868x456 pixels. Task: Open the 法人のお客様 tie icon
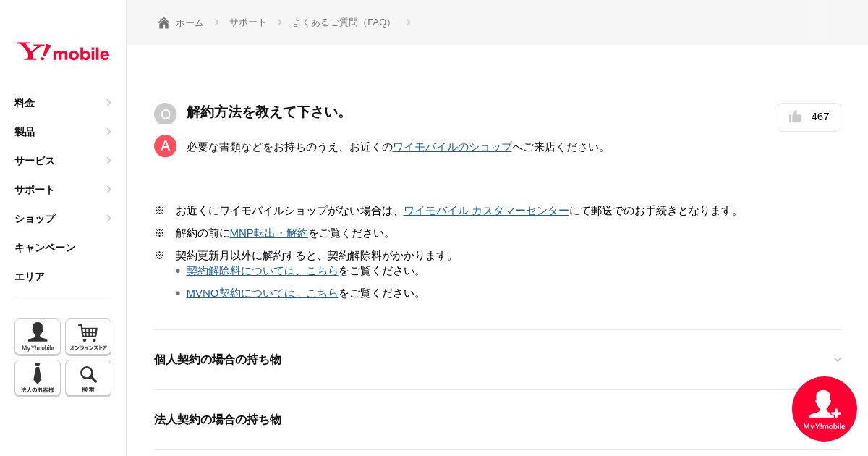(x=38, y=378)
